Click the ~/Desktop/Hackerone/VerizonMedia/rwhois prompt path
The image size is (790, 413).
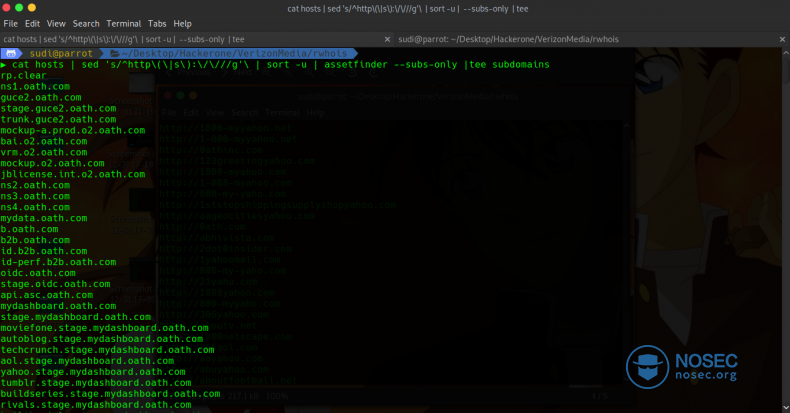tap(234, 53)
